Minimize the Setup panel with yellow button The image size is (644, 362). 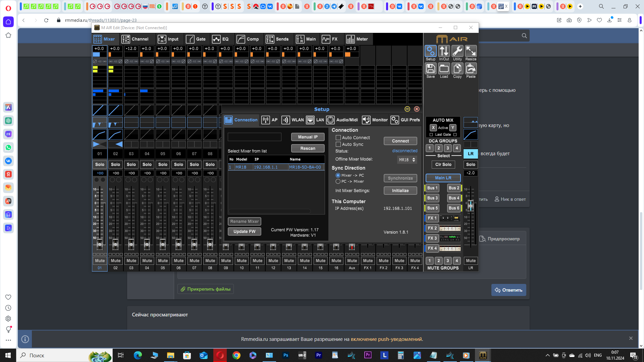(x=407, y=109)
